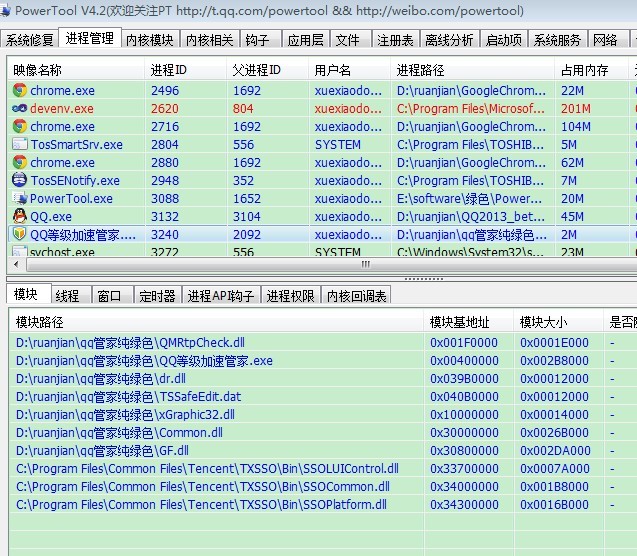Open the 窗口 sub-tab
The image size is (637, 556).
coord(113,295)
